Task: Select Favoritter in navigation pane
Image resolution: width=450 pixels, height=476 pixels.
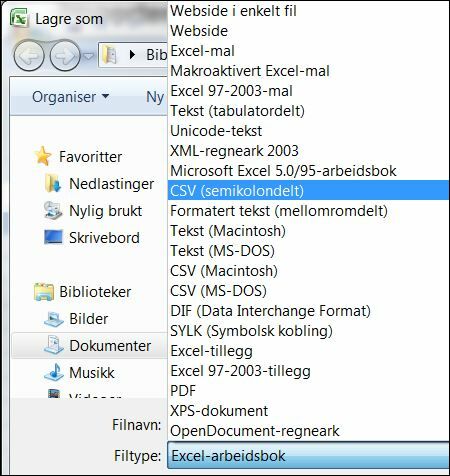Action: coord(90,157)
